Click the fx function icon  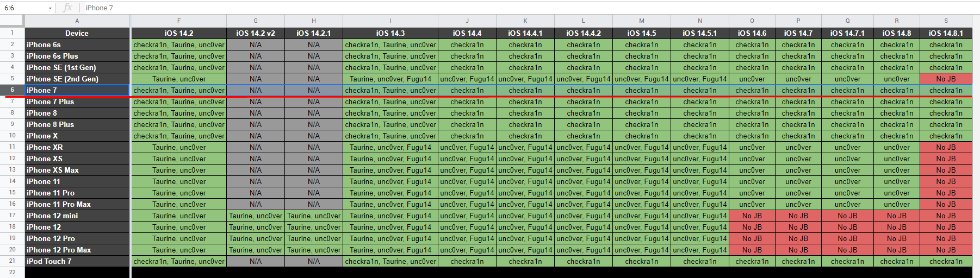(x=67, y=8)
